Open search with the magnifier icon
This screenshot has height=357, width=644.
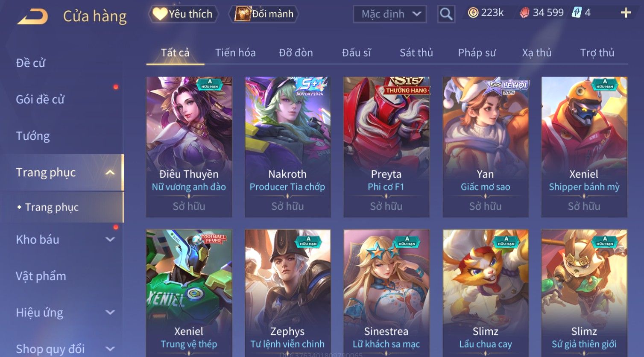[446, 14]
